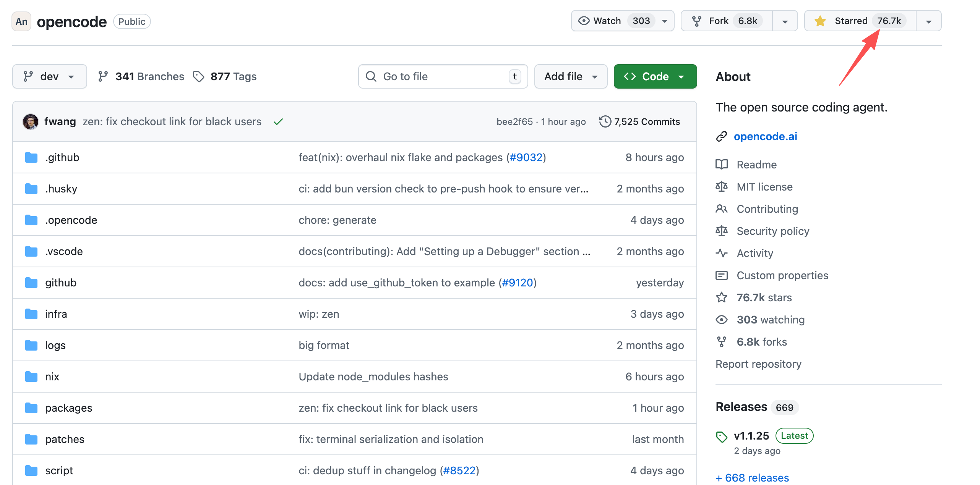Expand the Fork options dropdown arrow

click(x=785, y=21)
